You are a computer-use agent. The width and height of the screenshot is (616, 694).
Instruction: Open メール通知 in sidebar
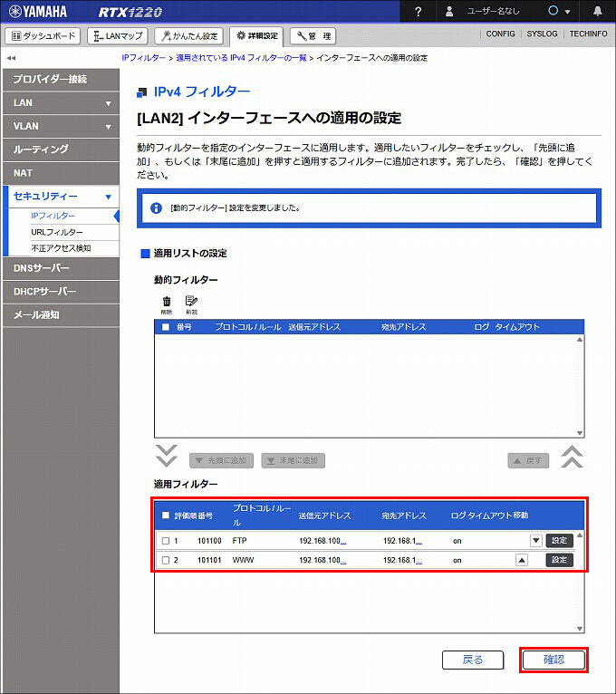61,315
